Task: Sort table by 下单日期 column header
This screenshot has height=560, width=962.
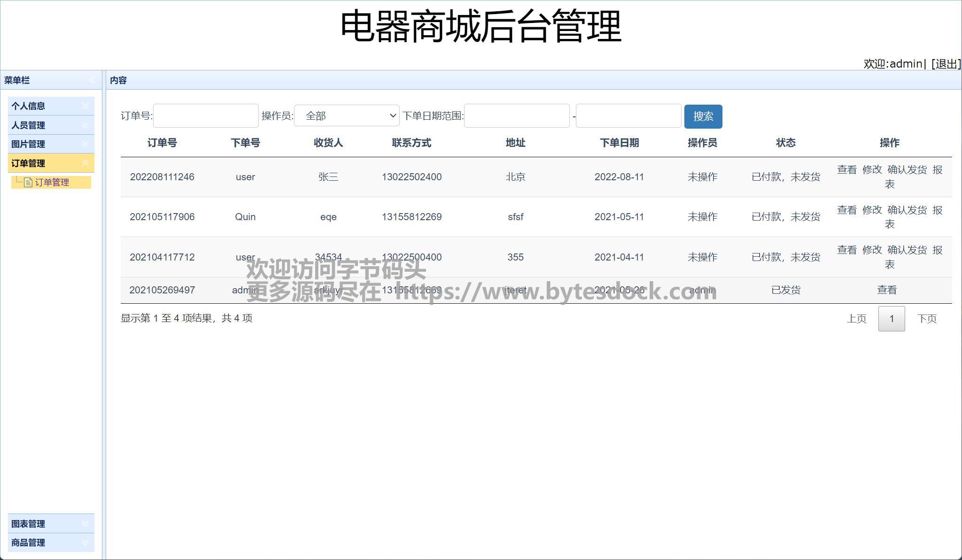Action: [x=619, y=143]
